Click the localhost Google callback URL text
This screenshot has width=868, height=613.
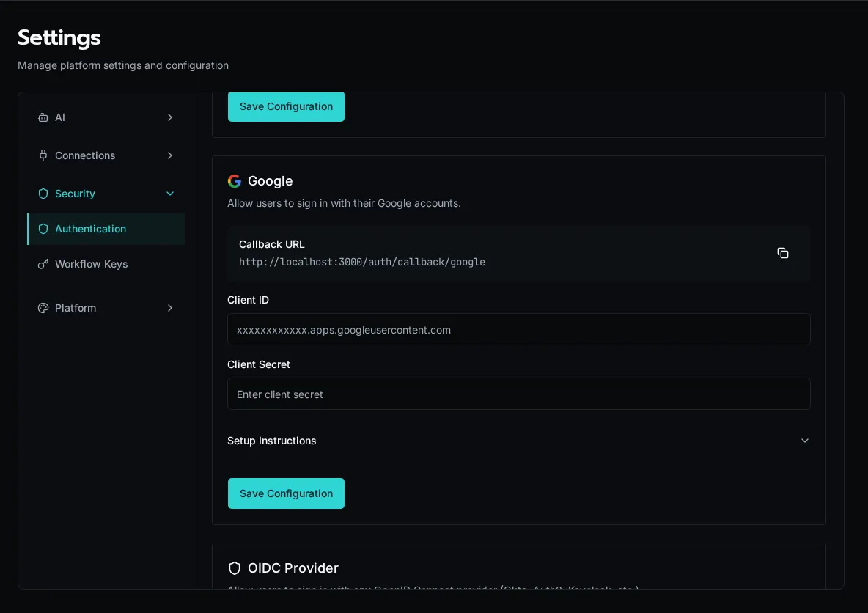coord(362,262)
